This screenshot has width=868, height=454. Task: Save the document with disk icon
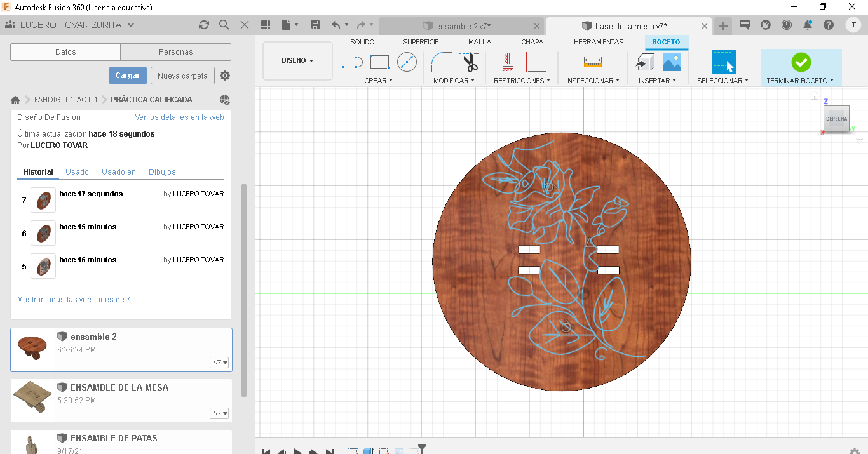(315, 25)
